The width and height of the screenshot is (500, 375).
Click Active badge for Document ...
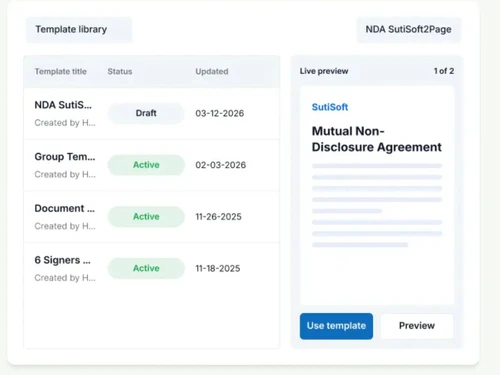[146, 217]
